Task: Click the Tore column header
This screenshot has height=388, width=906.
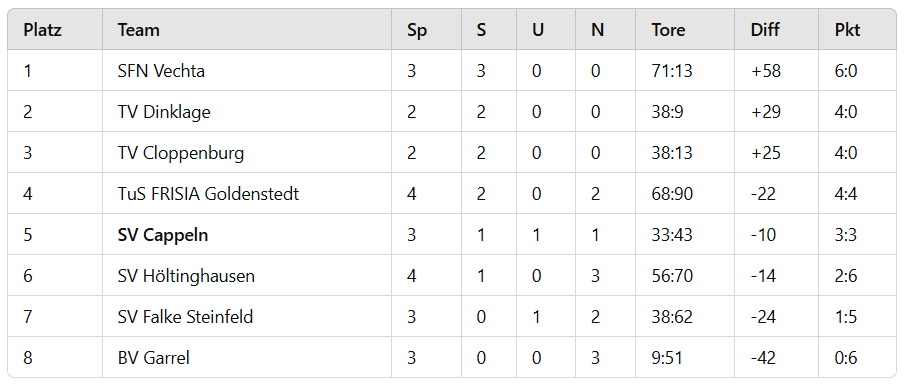Action: [x=669, y=29]
